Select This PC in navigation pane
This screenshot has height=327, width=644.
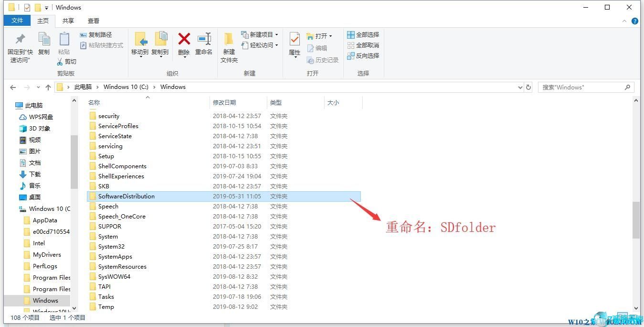pos(29,106)
